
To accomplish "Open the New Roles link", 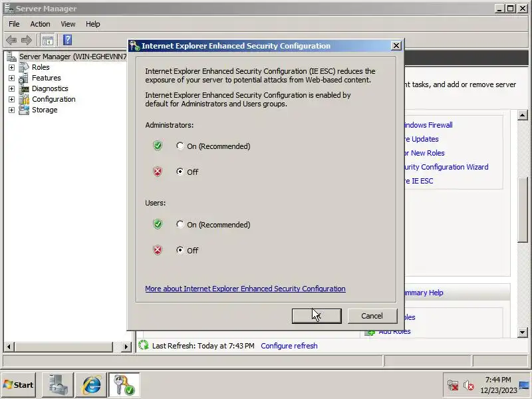I will coord(424,153).
